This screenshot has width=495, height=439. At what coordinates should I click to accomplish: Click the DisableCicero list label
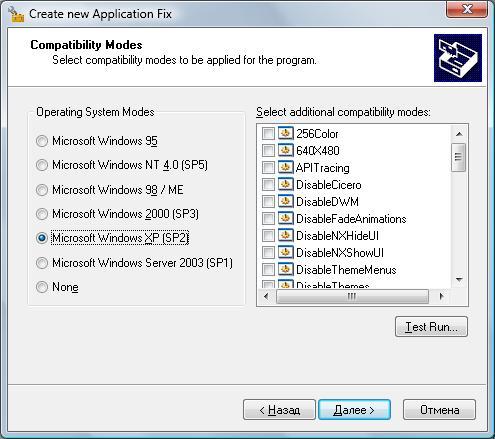tap(329, 185)
